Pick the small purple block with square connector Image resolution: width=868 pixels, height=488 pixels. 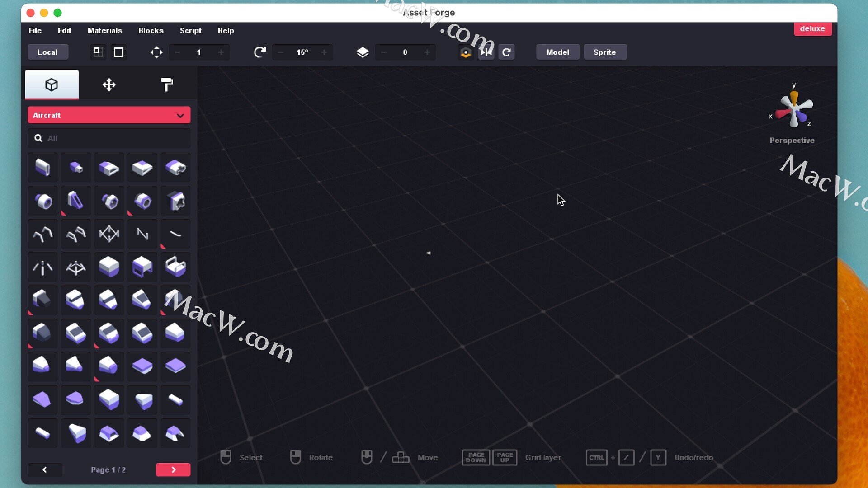click(x=76, y=168)
